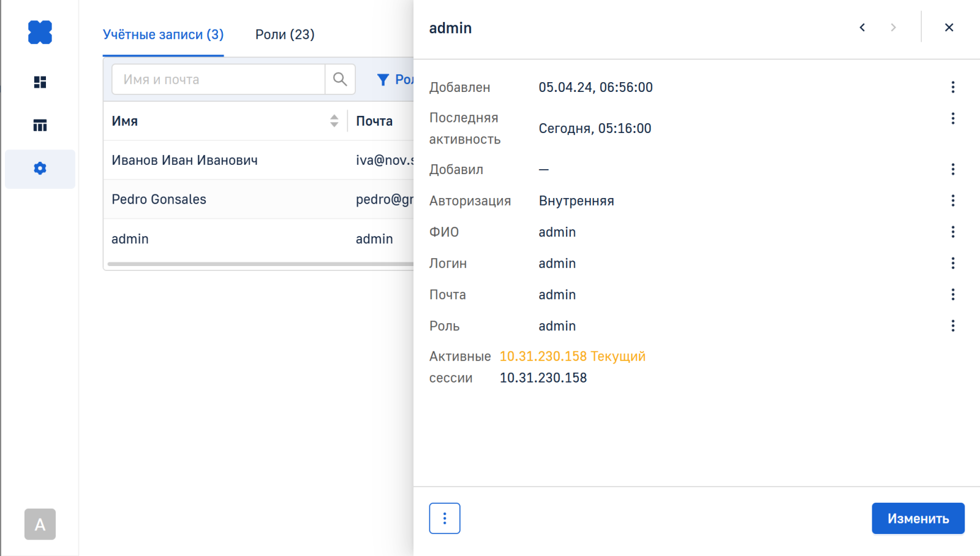Open the more options menu for Добавлен row
This screenshot has height=556, width=980.
(952, 87)
